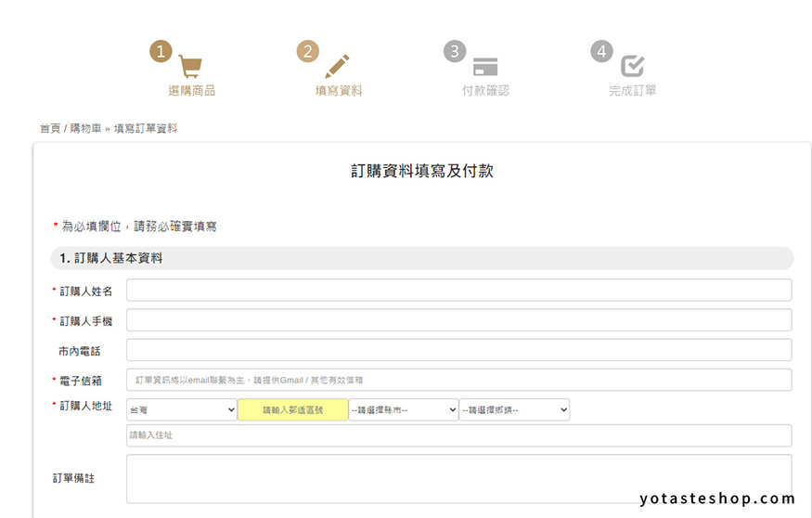This screenshot has width=812, height=518.
Task: Click the credit card icon for 付款確認
Action: [x=485, y=67]
